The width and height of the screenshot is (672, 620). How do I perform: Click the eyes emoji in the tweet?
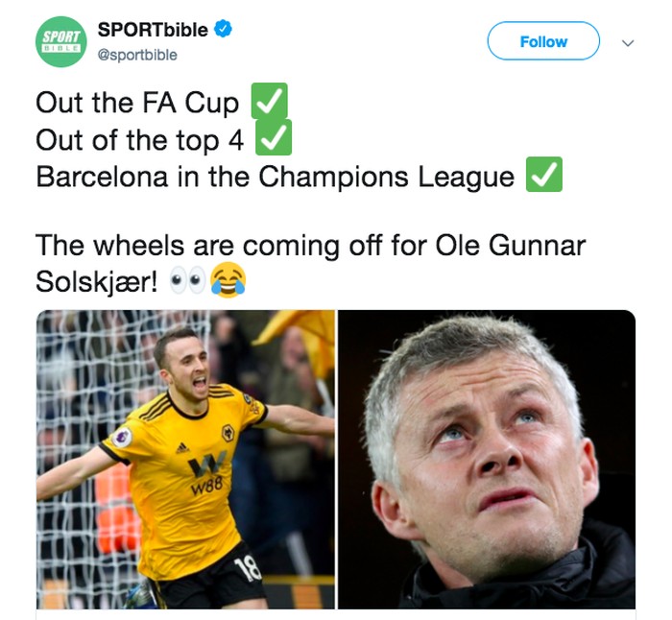click(x=185, y=281)
